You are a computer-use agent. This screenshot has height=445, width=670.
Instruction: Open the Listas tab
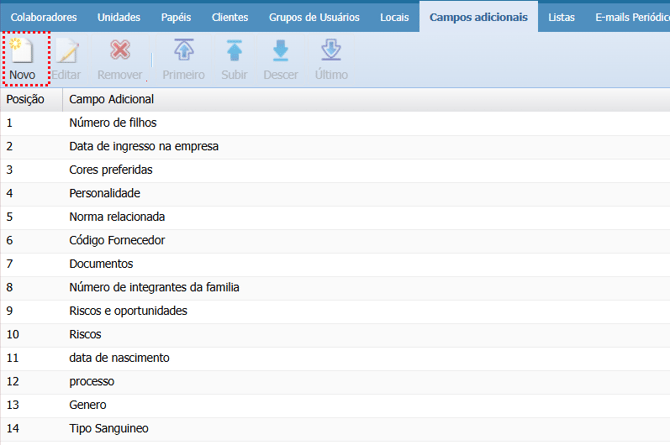[x=561, y=17]
